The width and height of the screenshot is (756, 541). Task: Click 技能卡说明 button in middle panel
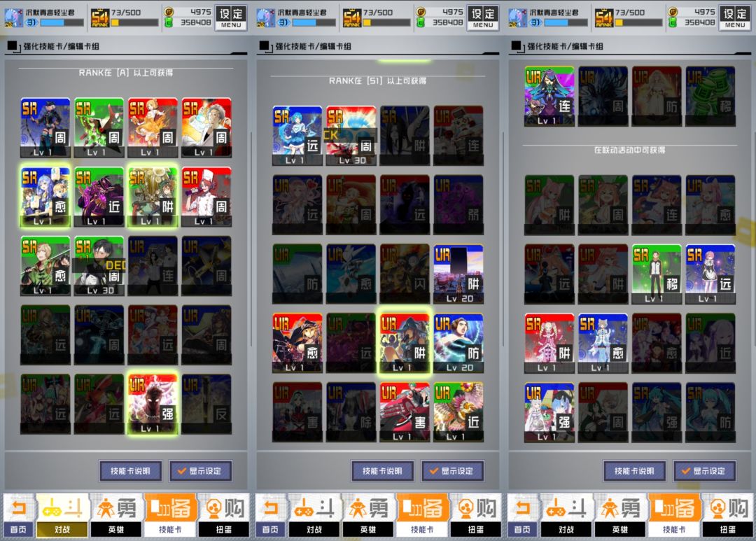point(382,471)
